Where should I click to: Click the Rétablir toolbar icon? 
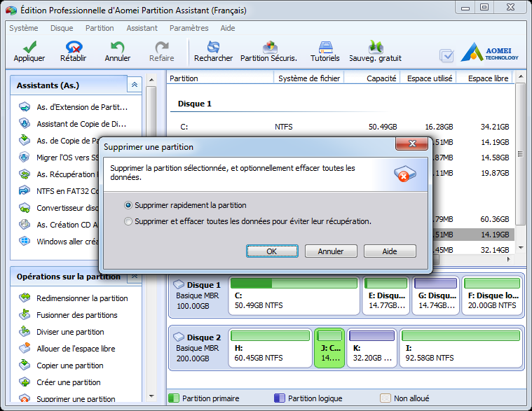[74, 47]
